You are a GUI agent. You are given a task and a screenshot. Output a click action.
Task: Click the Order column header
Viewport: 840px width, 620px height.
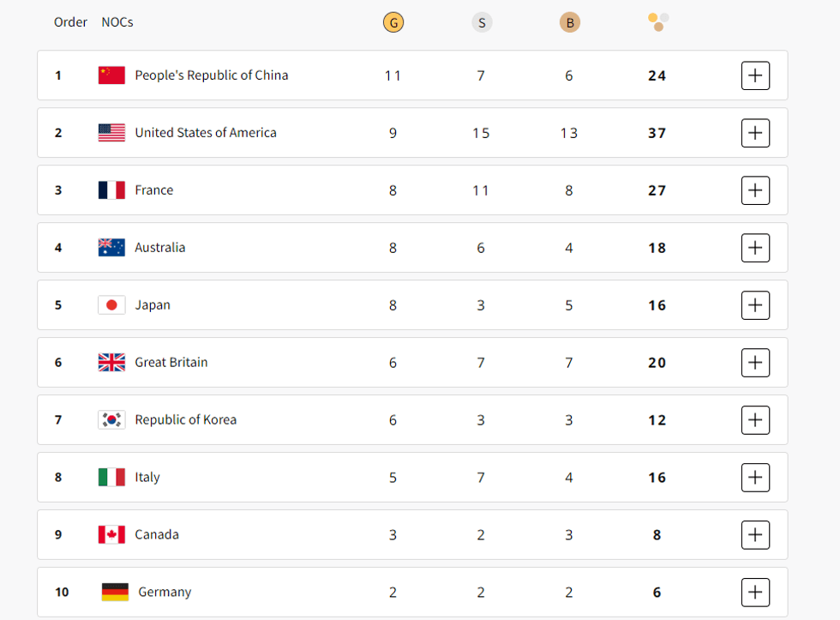tap(70, 22)
